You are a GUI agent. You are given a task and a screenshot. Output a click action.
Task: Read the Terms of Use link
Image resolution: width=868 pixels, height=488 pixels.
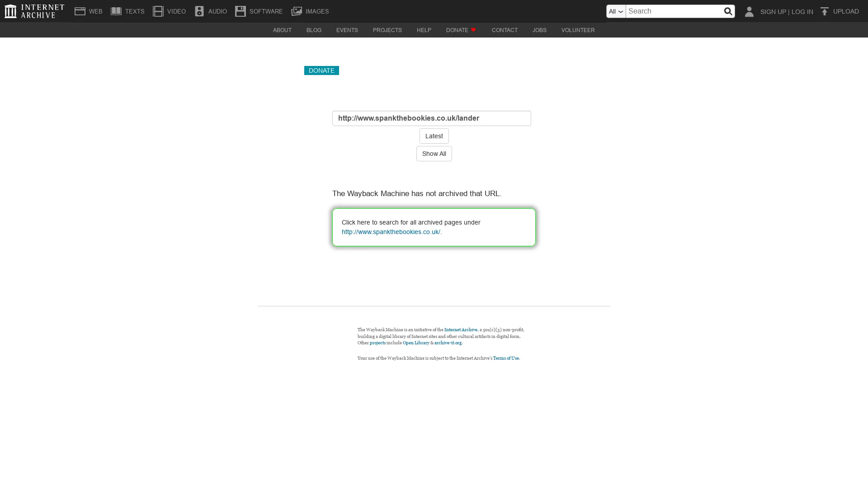pos(506,358)
